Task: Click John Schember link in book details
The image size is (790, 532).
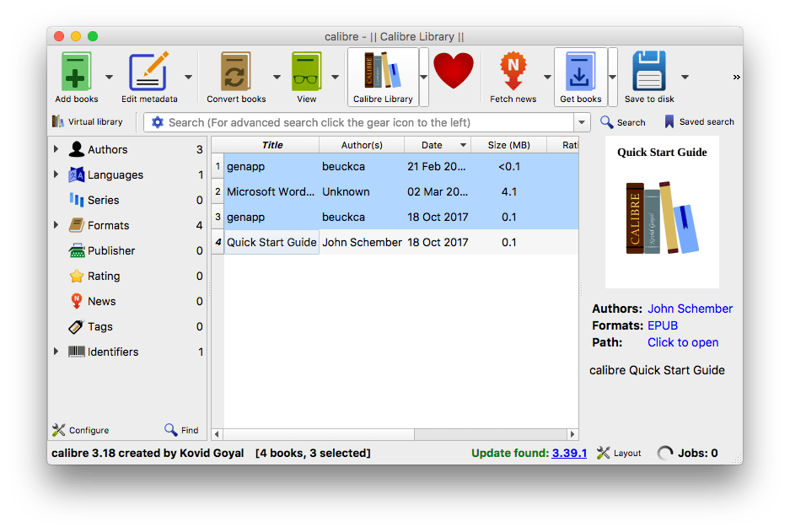Action: point(690,309)
